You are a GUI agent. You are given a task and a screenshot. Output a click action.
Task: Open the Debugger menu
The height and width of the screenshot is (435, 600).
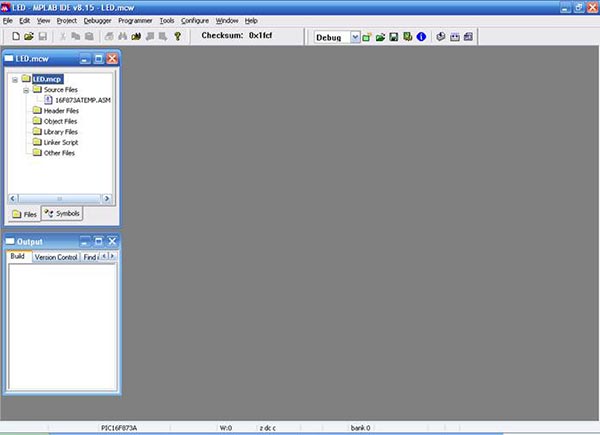coord(97,21)
